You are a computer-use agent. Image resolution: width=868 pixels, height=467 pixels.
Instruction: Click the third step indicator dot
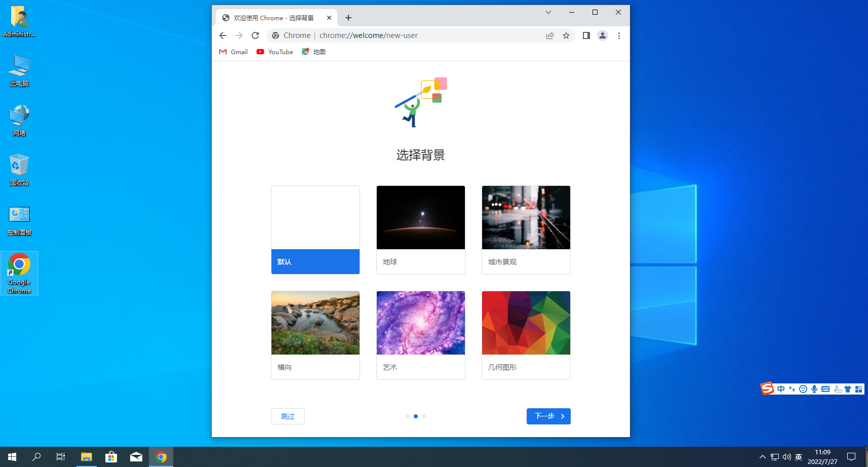[424, 416]
